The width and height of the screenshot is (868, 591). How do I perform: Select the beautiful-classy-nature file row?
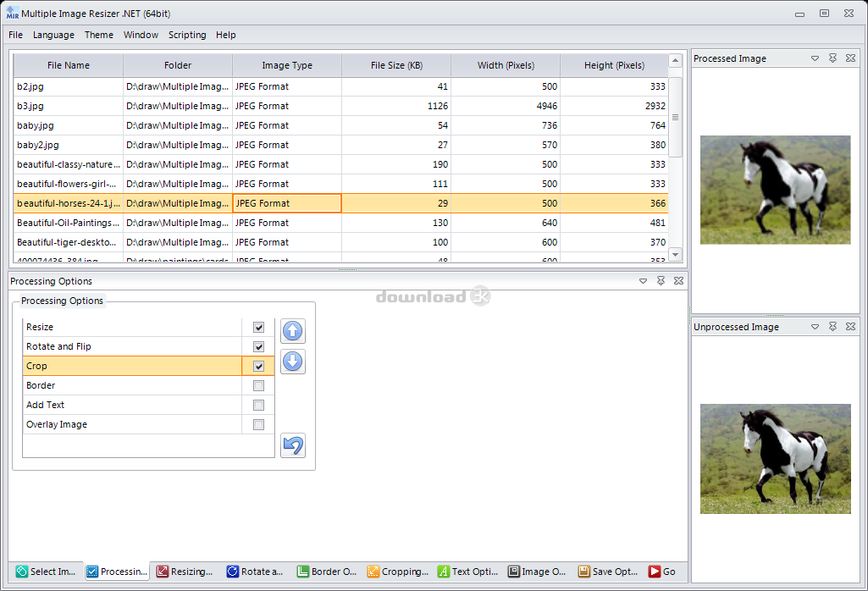click(341, 164)
